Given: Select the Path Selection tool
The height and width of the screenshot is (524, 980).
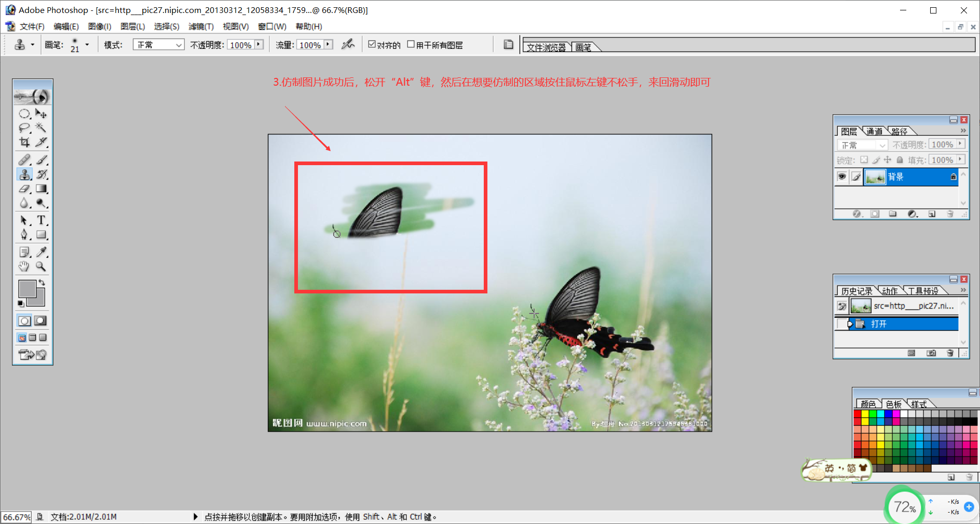Looking at the screenshot, I should [24, 220].
